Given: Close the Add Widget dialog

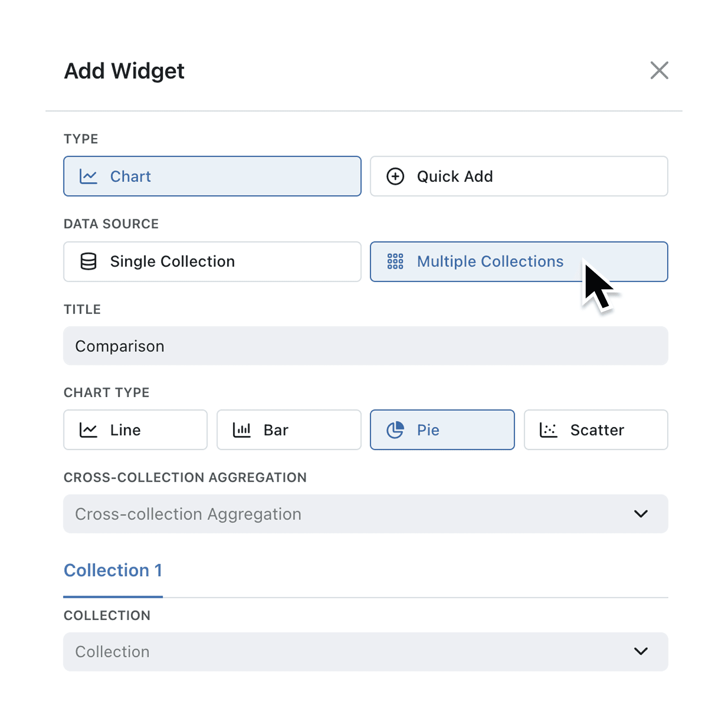Looking at the screenshot, I should pyautogui.click(x=659, y=71).
